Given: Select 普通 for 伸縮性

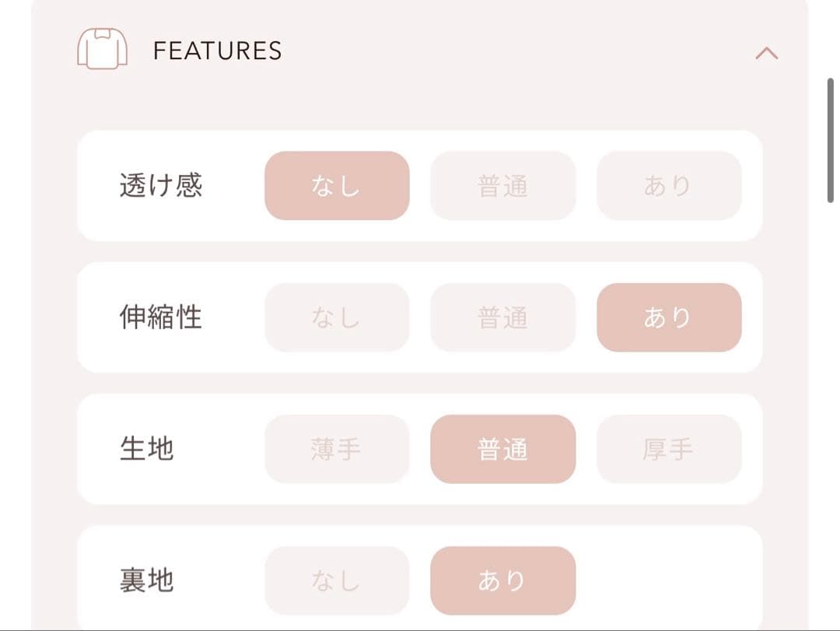Looking at the screenshot, I should point(503,317).
